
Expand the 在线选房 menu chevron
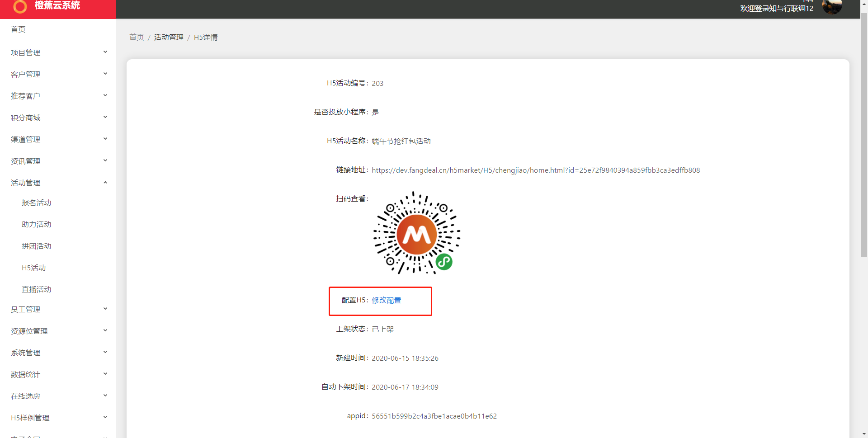tap(105, 396)
